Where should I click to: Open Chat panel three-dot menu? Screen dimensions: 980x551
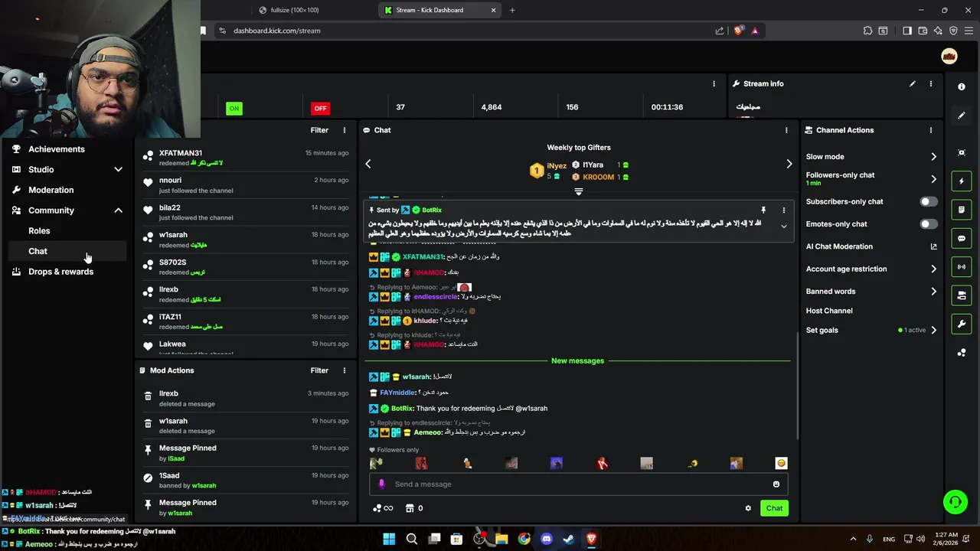786,130
